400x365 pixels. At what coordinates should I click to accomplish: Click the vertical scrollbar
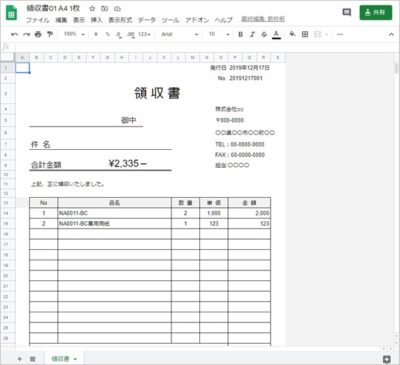coord(396,68)
